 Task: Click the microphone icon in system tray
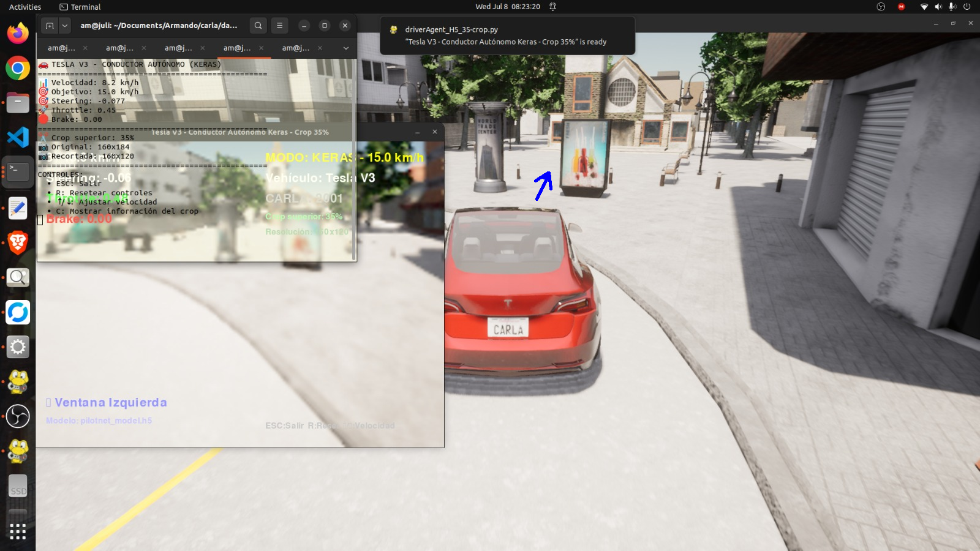pyautogui.click(x=952, y=7)
